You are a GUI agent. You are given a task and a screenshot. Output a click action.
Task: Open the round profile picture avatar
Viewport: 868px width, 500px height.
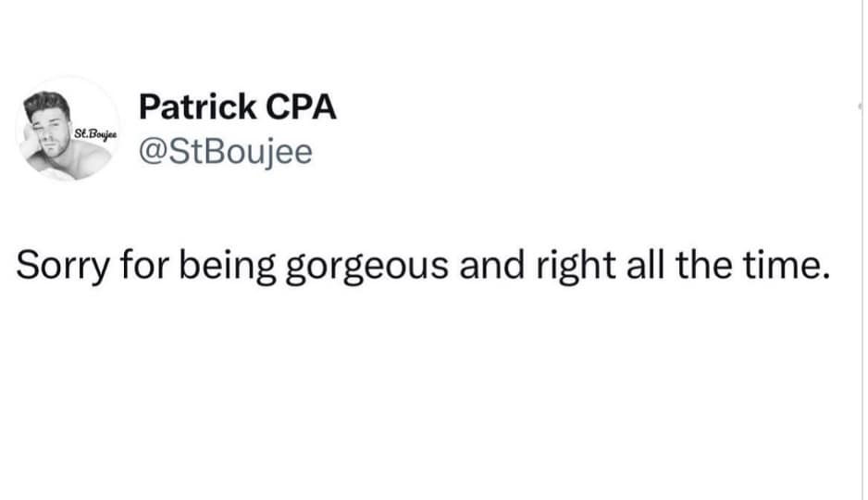68,129
